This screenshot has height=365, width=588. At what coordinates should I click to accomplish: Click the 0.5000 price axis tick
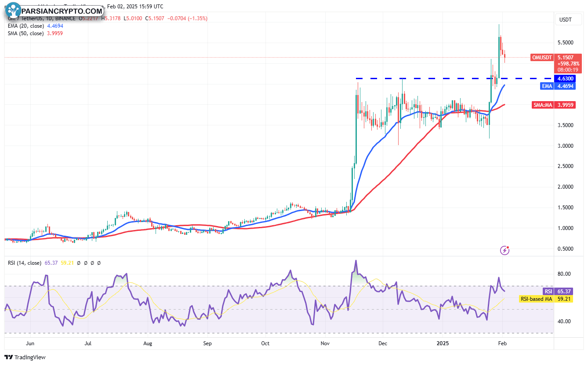click(565, 249)
